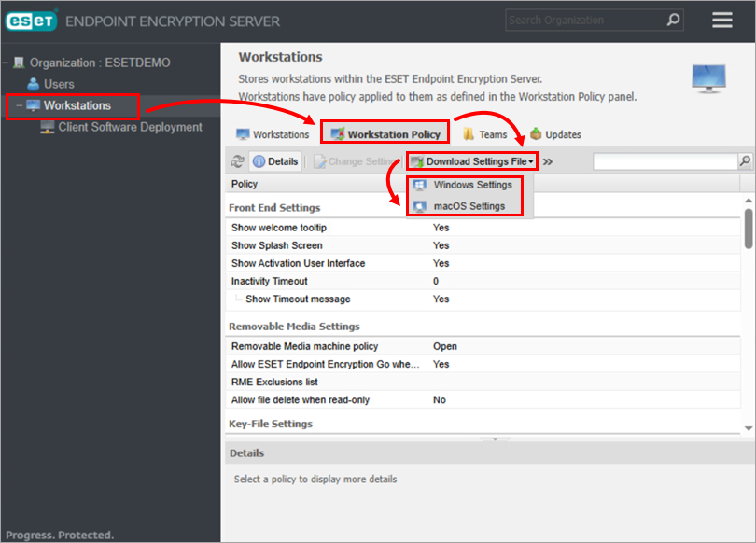
Task: Switch to the Workstations tab
Action: coord(272,135)
